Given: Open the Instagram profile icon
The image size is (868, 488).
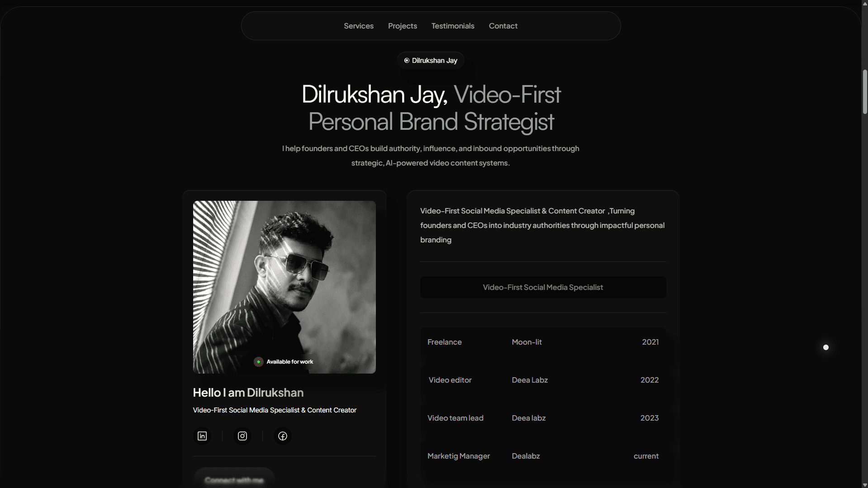Looking at the screenshot, I should (242, 436).
